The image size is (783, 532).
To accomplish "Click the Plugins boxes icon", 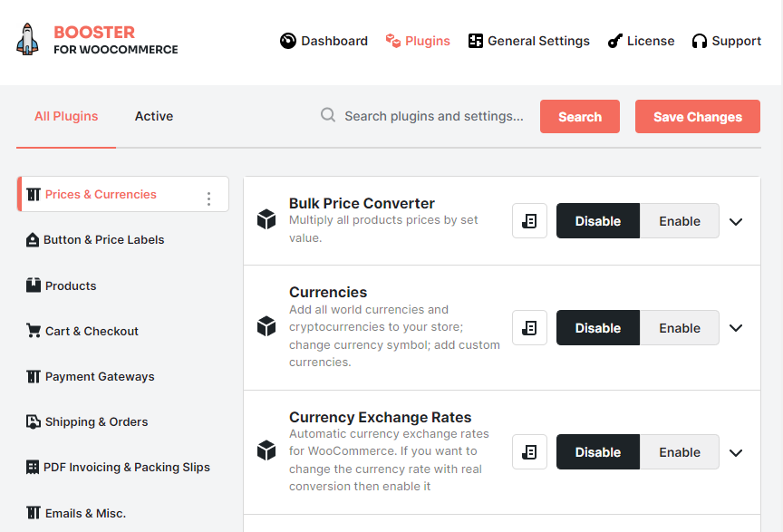I will pos(393,41).
